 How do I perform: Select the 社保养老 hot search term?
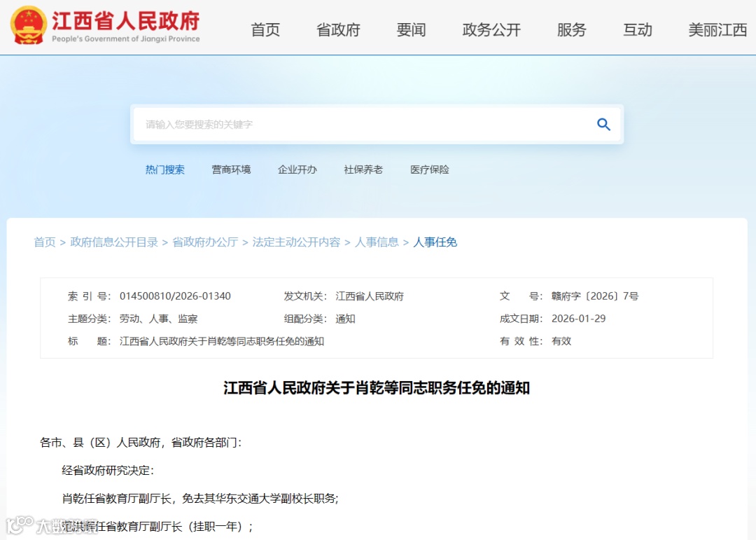click(363, 169)
